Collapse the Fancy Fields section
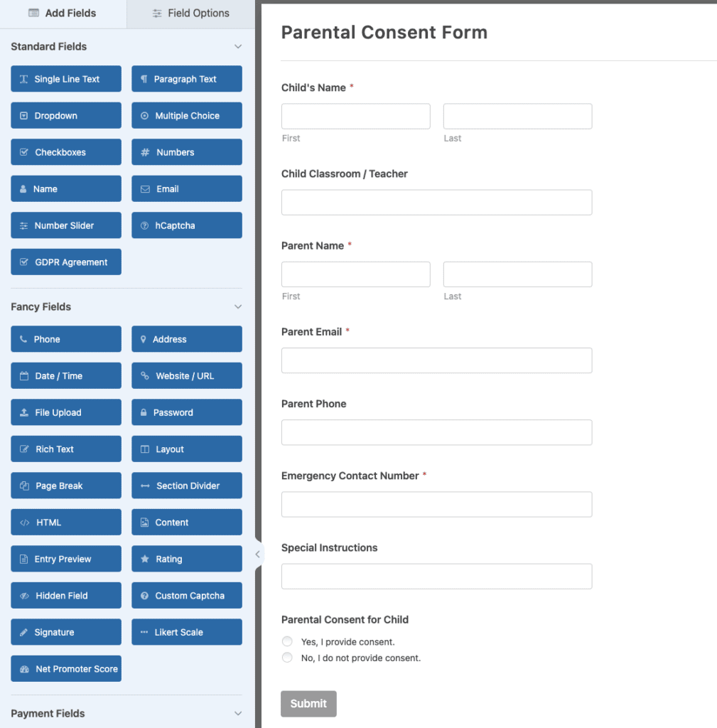The image size is (717, 728). click(239, 306)
